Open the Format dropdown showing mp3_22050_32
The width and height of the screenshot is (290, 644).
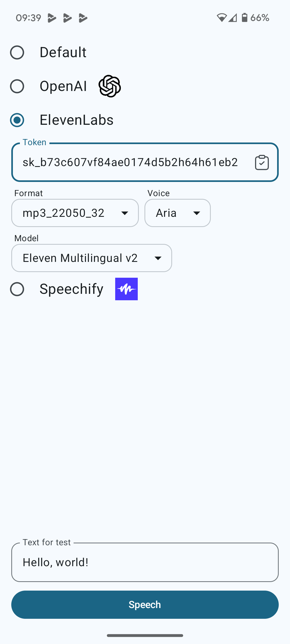[x=75, y=213]
